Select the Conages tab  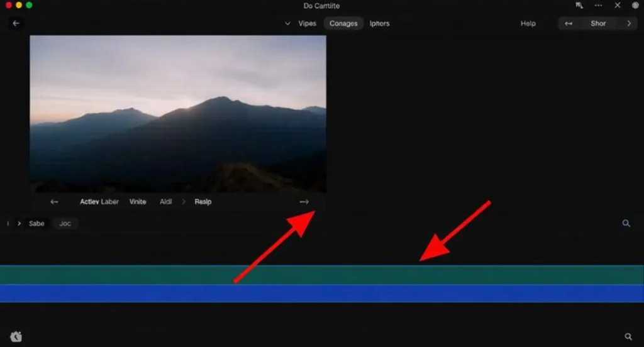[343, 23]
